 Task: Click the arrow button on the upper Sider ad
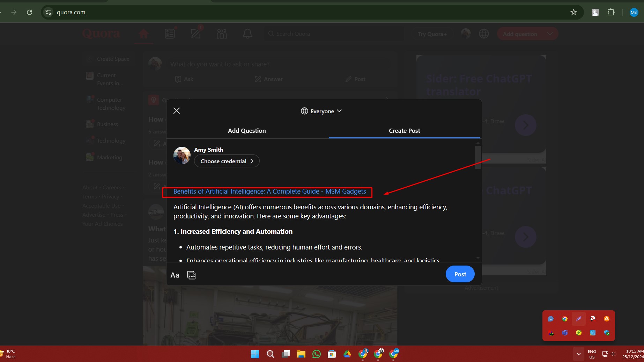click(526, 125)
